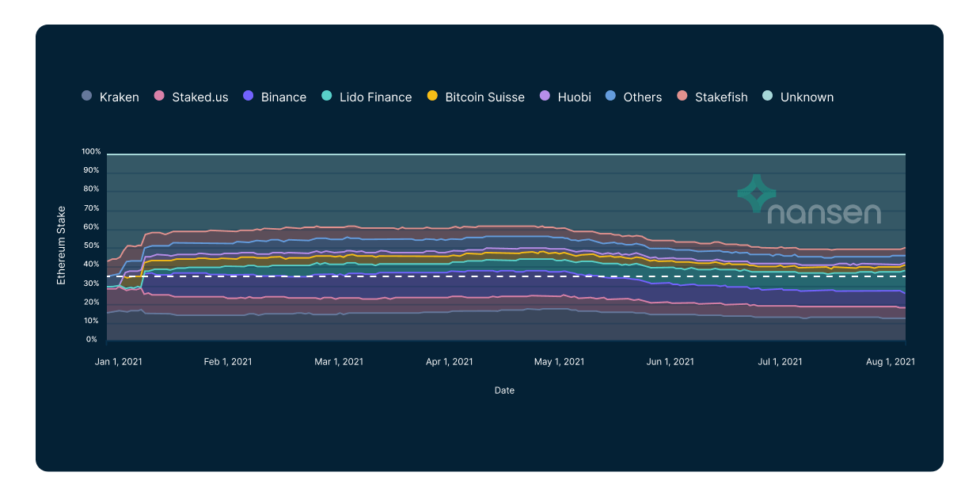This screenshot has height=495, width=980.
Task: Toggle the Staked.us series label
Action: [200, 97]
